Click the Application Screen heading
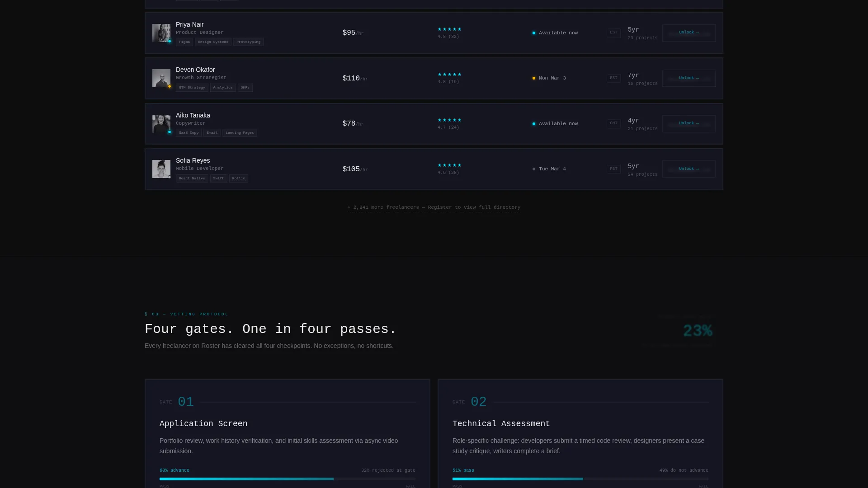This screenshot has height=488, width=868. tap(203, 424)
